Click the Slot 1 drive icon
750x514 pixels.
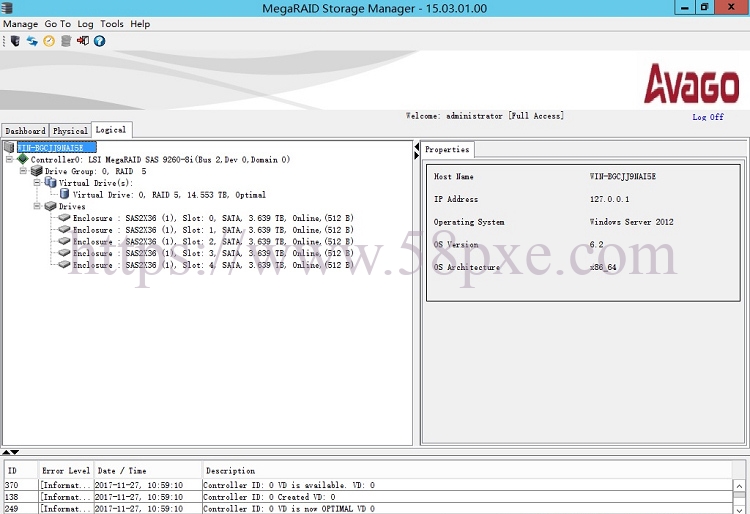click(64, 230)
